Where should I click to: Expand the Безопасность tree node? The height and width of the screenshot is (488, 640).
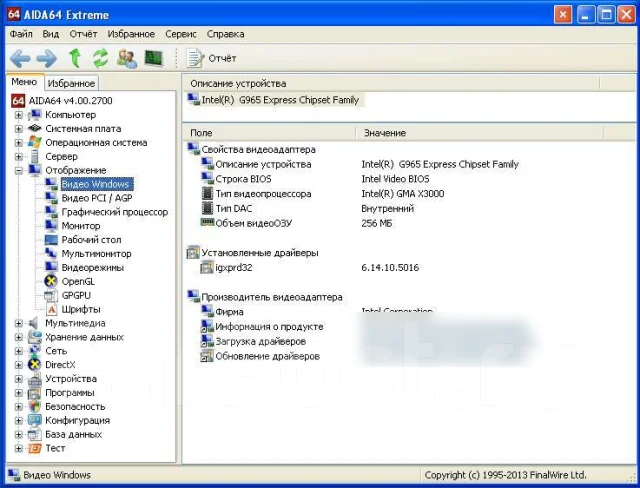(x=18, y=407)
